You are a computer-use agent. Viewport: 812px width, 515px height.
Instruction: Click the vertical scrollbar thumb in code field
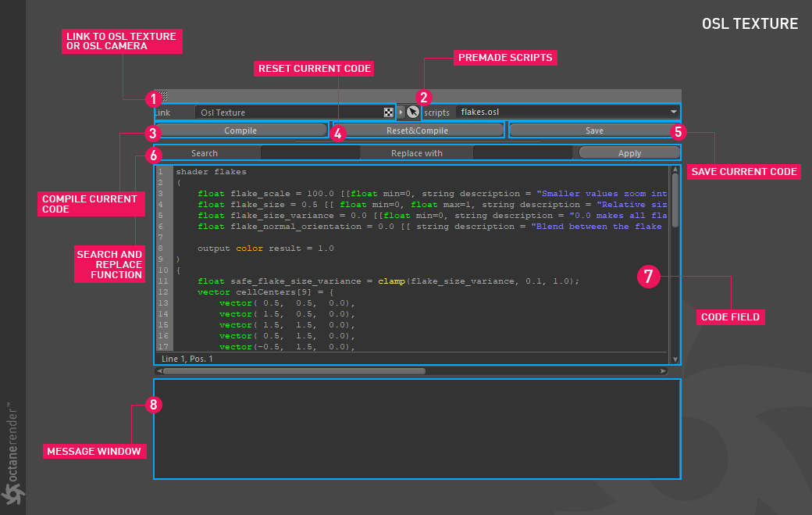[675, 202]
